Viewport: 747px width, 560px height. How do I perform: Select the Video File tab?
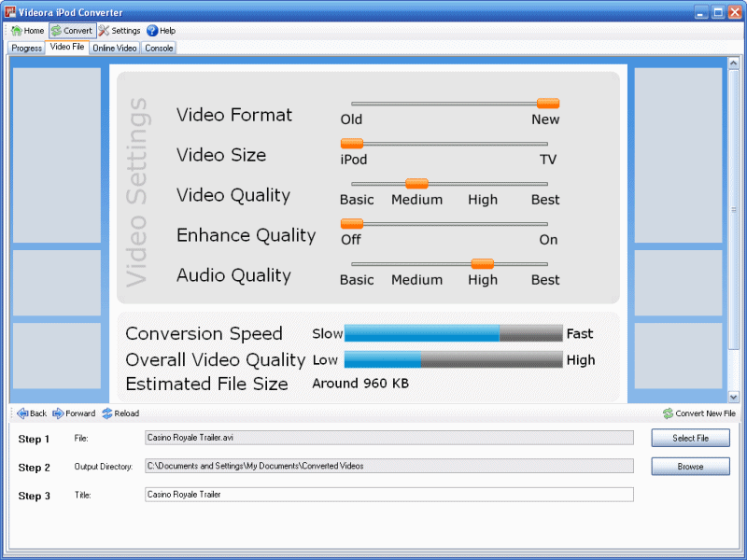(x=67, y=48)
